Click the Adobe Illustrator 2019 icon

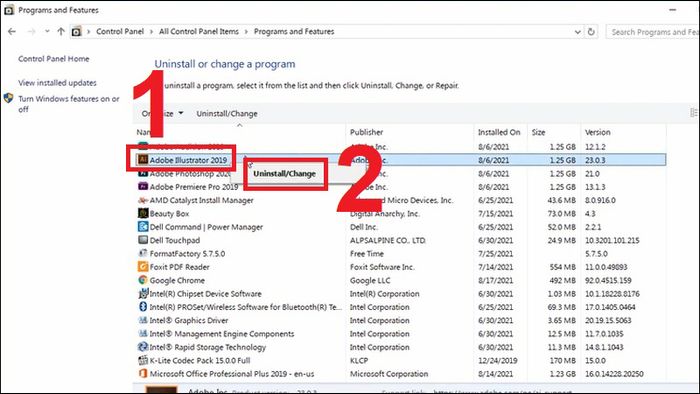143,159
